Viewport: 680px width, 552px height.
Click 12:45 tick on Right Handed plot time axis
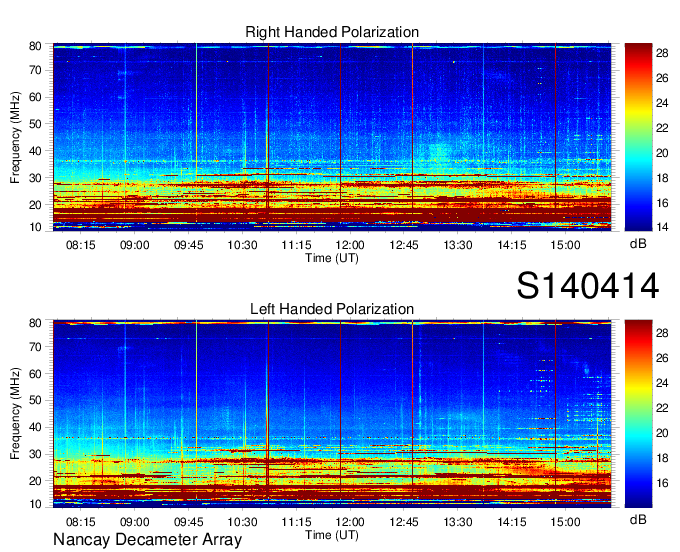tap(404, 245)
